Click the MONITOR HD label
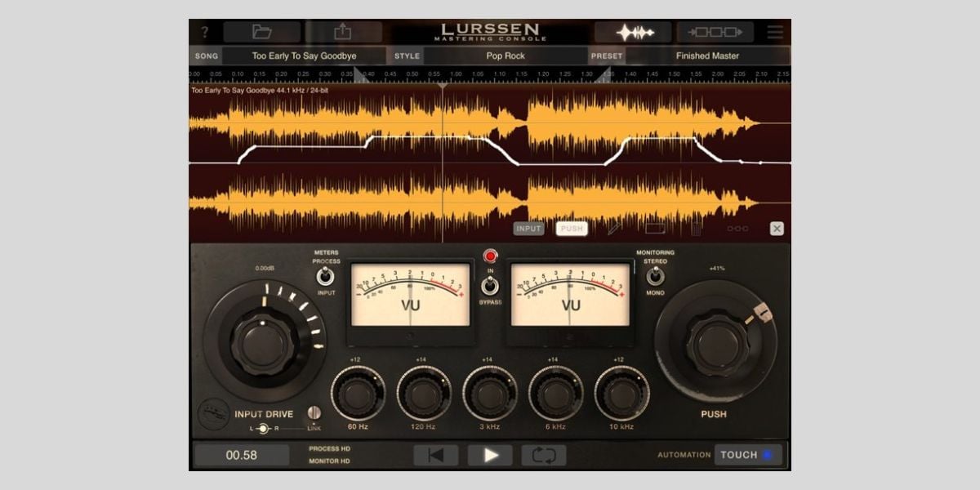980x490 pixels. pos(329,461)
